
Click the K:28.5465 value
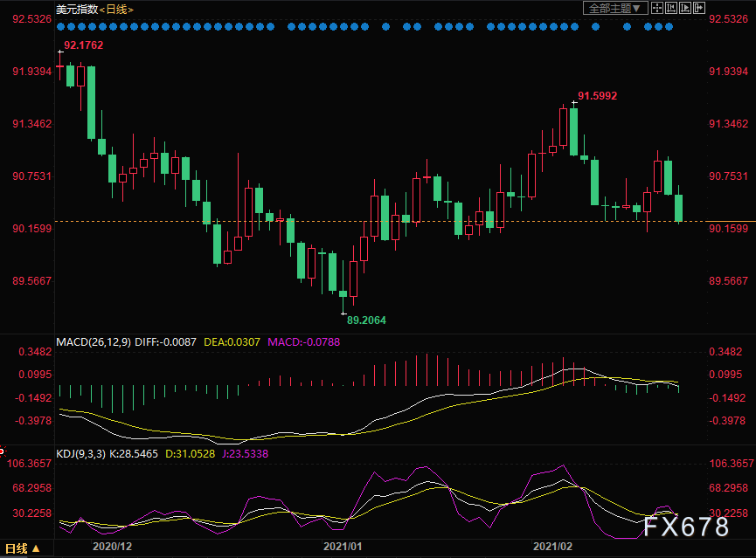coord(134,454)
